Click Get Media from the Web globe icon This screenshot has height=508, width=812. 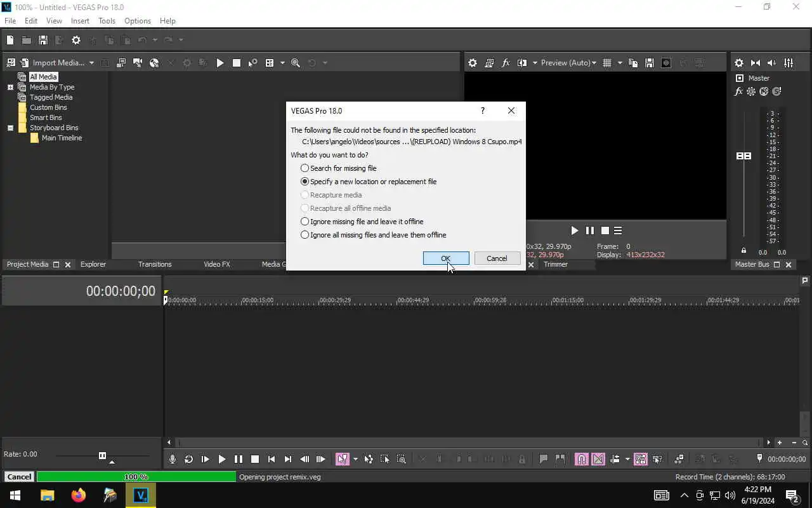tap(154, 63)
